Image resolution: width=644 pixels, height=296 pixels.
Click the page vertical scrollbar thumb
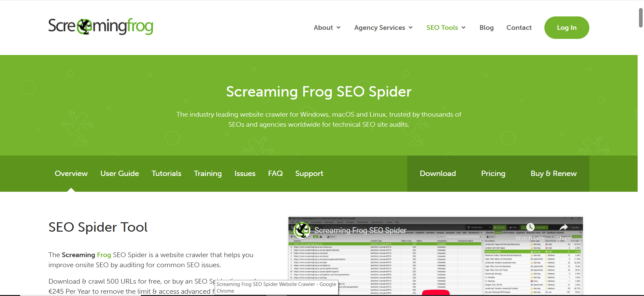(641, 17)
